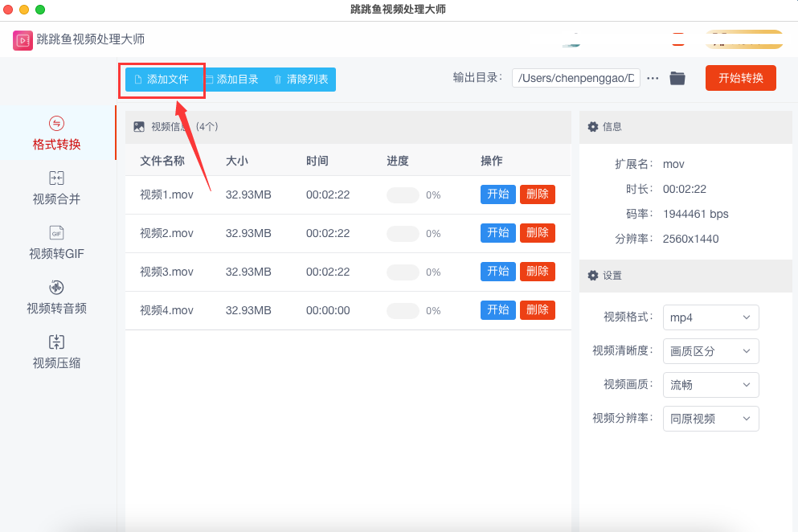Select the 视频2.mov file name
This screenshot has height=532, width=798.
click(x=166, y=234)
